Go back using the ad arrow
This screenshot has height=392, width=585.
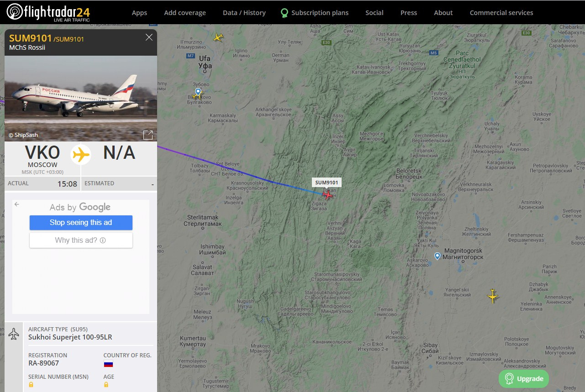pyautogui.click(x=17, y=204)
